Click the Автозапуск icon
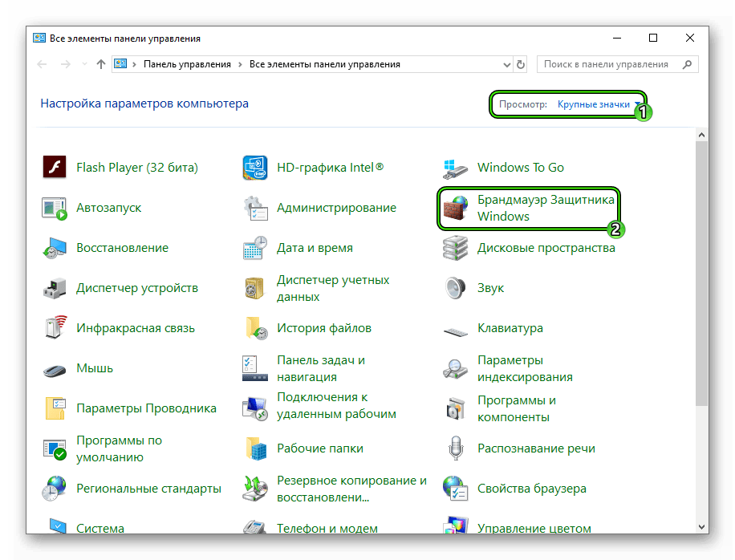 tap(55, 208)
